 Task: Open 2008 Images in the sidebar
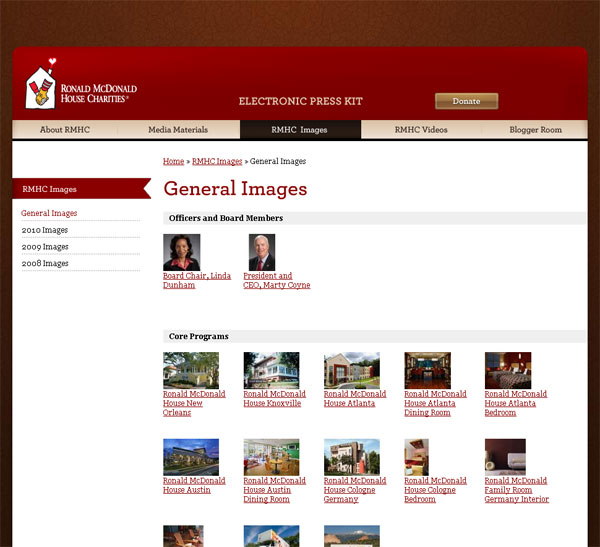45,263
